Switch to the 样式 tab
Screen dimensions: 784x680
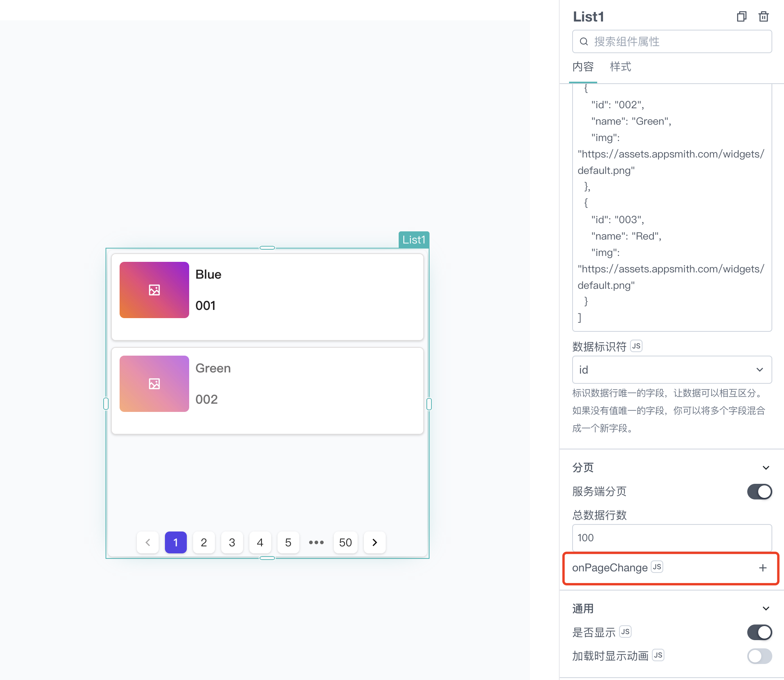click(x=620, y=67)
